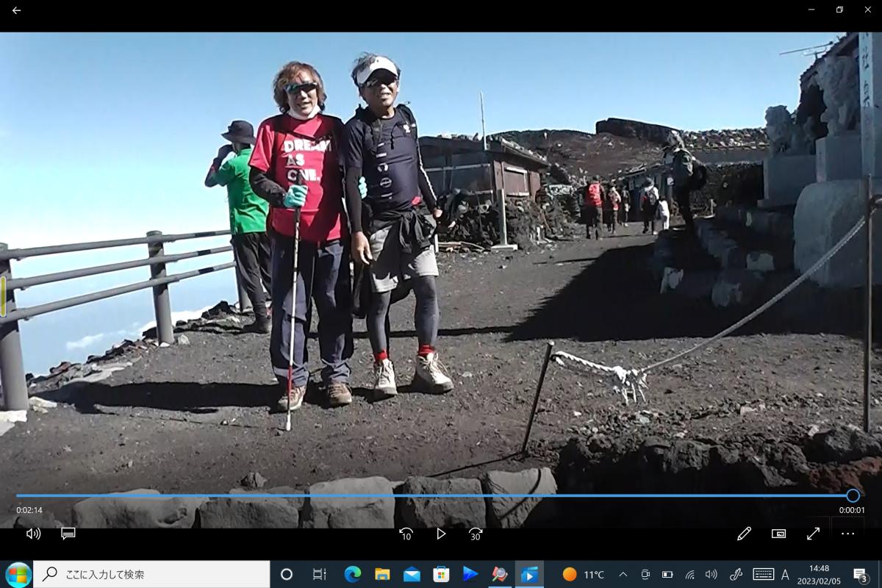Viewport: 882px width, 588px height.
Task: Click the video seek bar handle
Action: (853, 495)
